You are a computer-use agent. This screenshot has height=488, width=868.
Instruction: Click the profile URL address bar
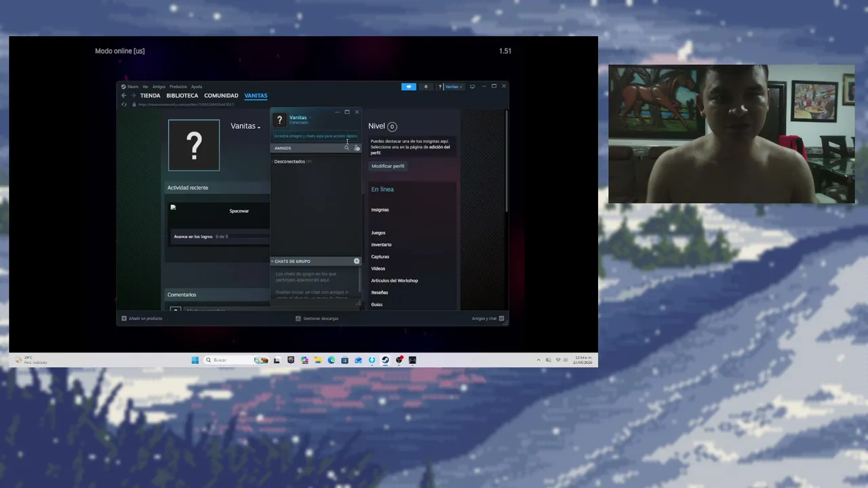click(186, 104)
